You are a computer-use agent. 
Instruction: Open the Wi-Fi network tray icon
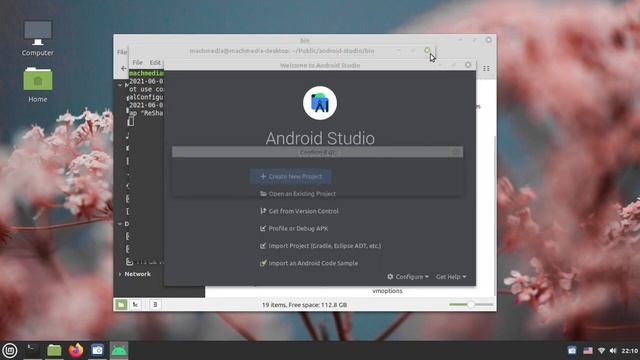(601, 351)
